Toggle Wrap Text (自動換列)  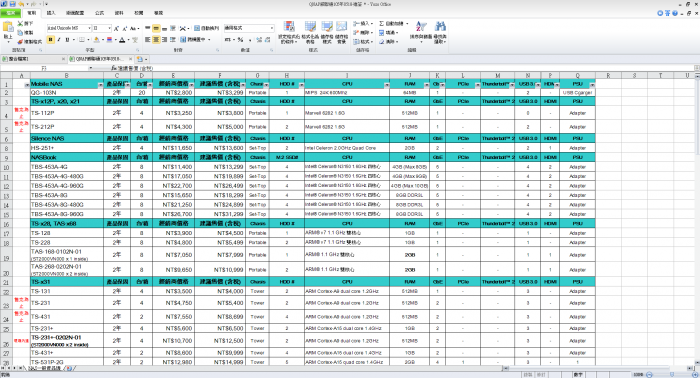coord(207,28)
